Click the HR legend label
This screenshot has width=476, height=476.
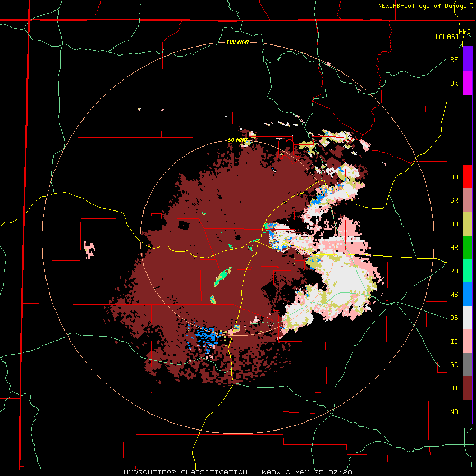pos(454,248)
